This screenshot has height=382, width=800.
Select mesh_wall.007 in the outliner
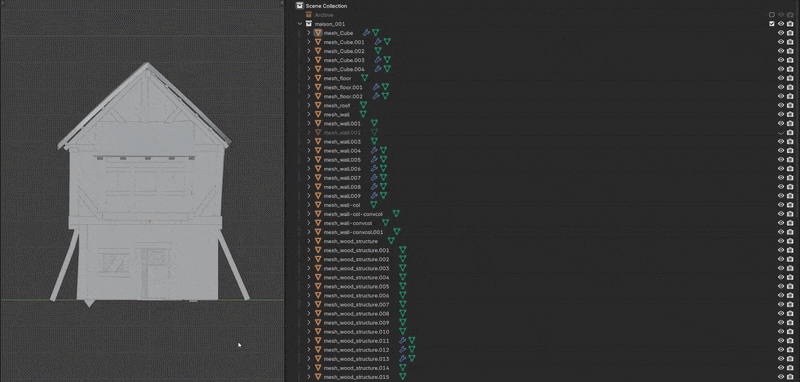[342, 177]
